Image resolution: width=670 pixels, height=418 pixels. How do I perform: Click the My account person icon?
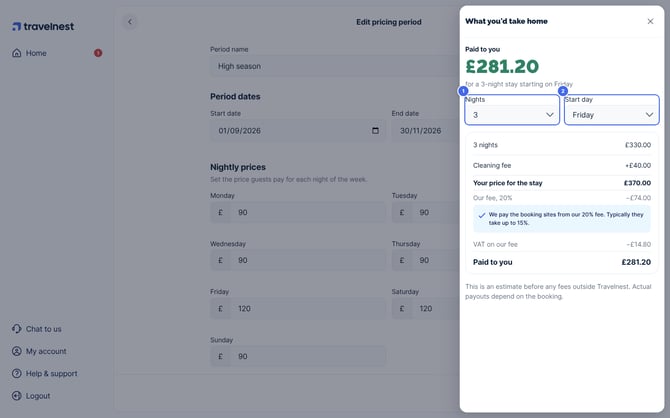tap(17, 351)
